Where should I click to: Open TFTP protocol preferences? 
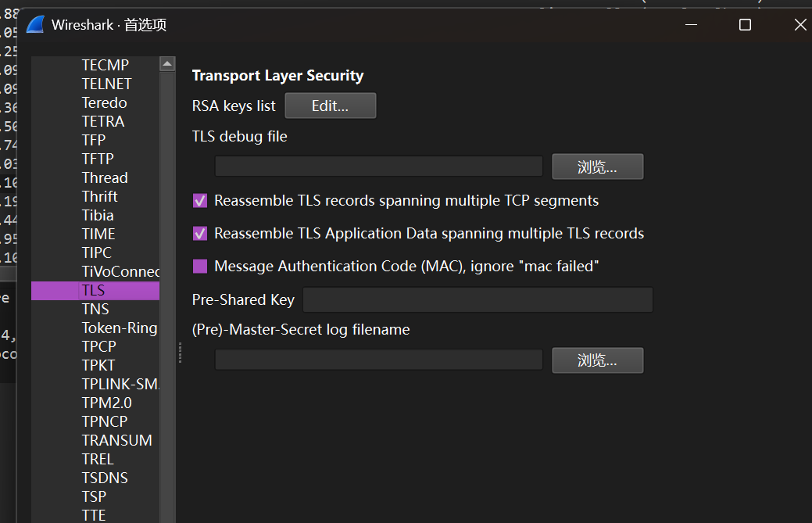[x=98, y=159]
